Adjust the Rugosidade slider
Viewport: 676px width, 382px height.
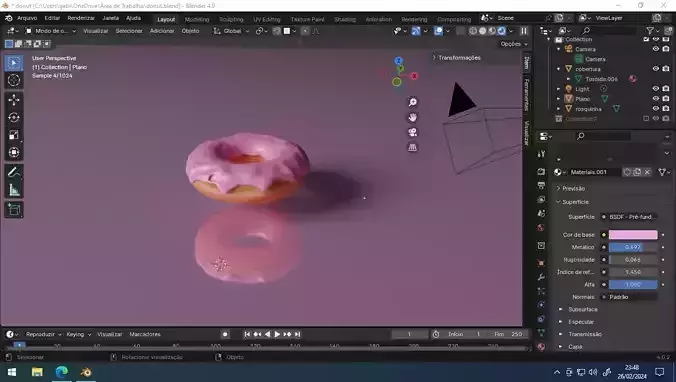(633, 260)
